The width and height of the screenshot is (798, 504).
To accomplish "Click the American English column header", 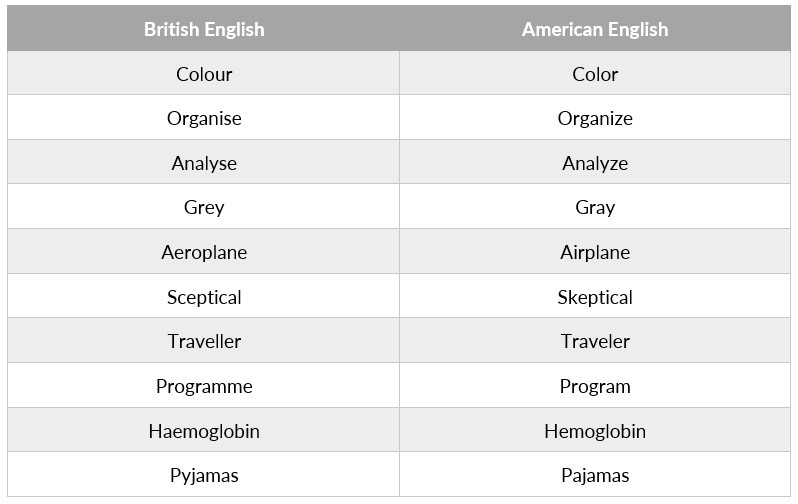I will 595,29.
